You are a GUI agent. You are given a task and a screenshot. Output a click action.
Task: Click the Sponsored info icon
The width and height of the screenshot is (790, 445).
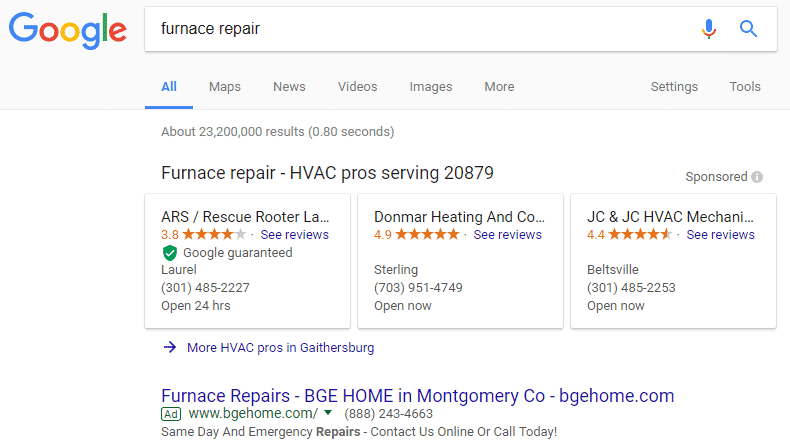coord(757,177)
